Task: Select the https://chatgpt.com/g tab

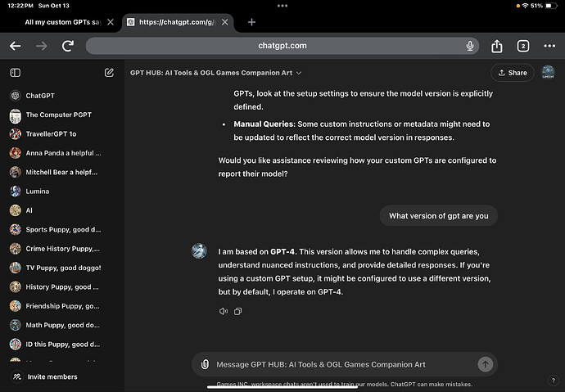Action: [x=171, y=22]
